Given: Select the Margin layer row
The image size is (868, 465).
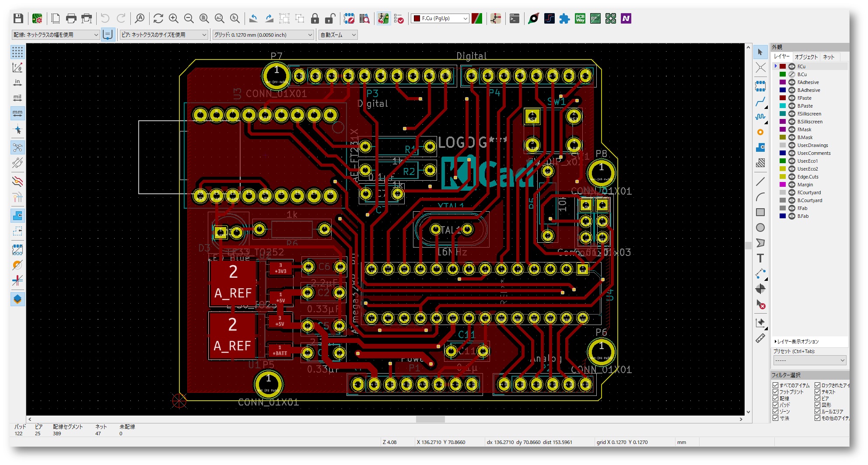Looking at the screenshot, I should [805, 185].
